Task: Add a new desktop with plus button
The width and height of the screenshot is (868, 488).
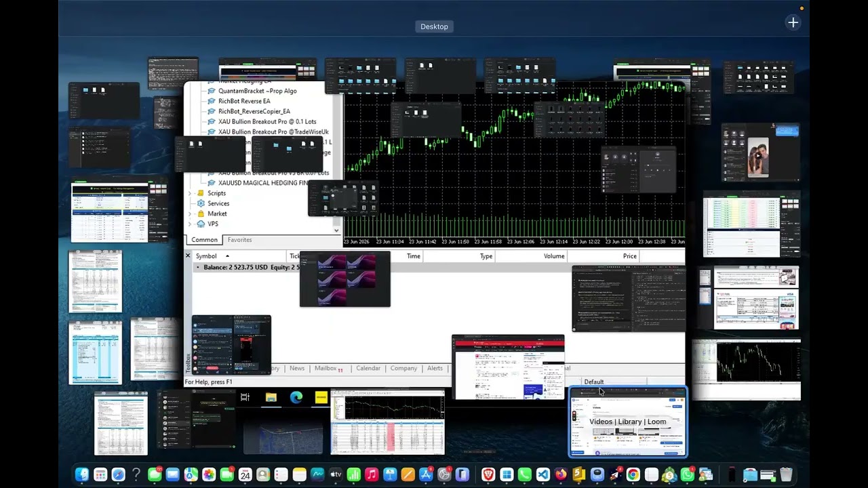Action: [x=793, y=22]
